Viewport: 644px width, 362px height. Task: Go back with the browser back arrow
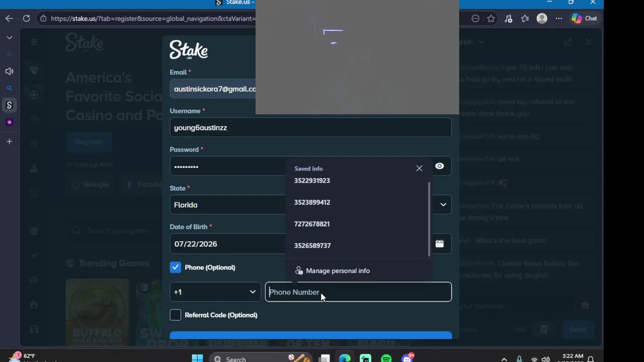pos(9,19)
